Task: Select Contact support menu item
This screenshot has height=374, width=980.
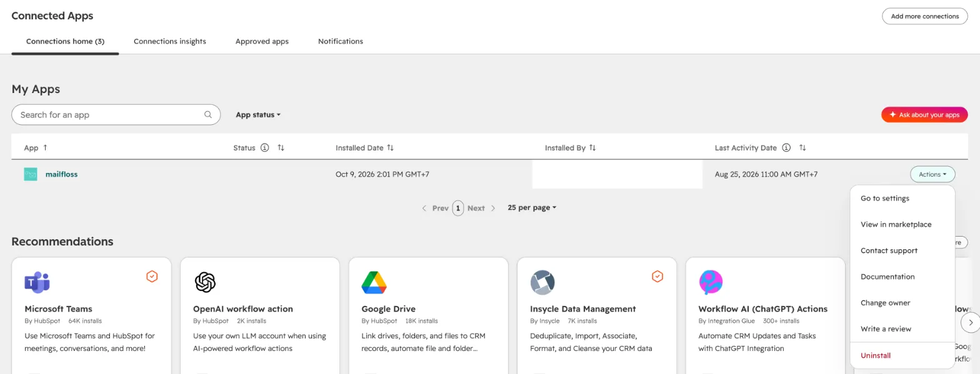Action: (x=902, y=251)
